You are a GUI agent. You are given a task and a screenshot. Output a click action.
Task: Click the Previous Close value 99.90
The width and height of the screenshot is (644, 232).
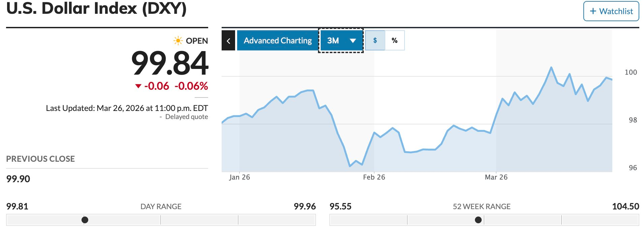[x=18, y=179]
